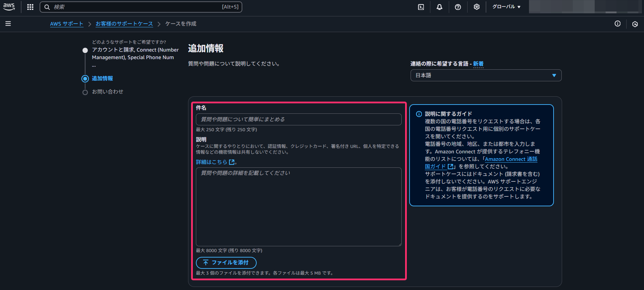Open the help question mark icon
644x290 pixels.
pyautogui.click(x=458, y=7)
